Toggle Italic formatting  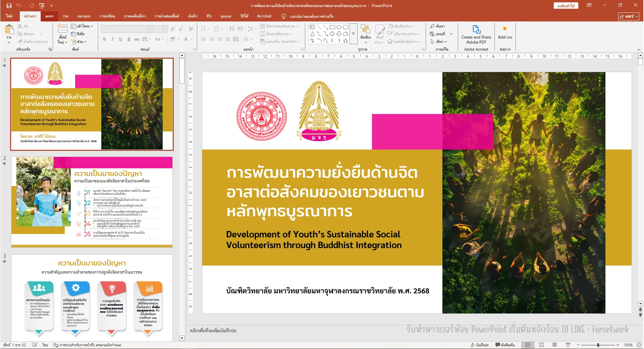pyautogui.click(x=112, y=39)
